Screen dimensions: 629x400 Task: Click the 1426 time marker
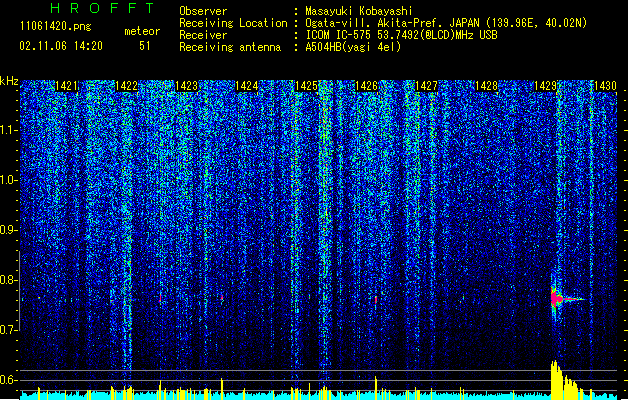[366, 86]
